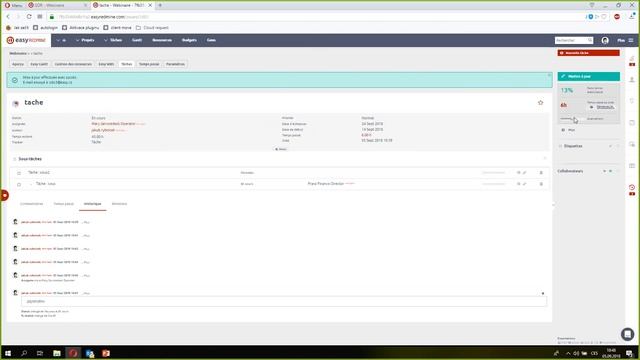
Task: Click the calendar icon in the right rail
Action: click(632, 166)
